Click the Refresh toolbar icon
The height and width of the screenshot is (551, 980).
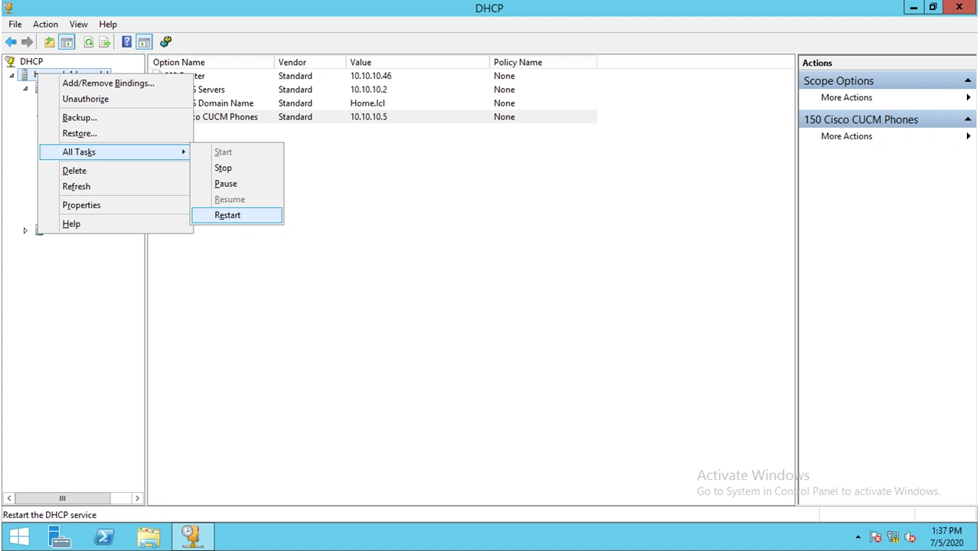(89, 42)
